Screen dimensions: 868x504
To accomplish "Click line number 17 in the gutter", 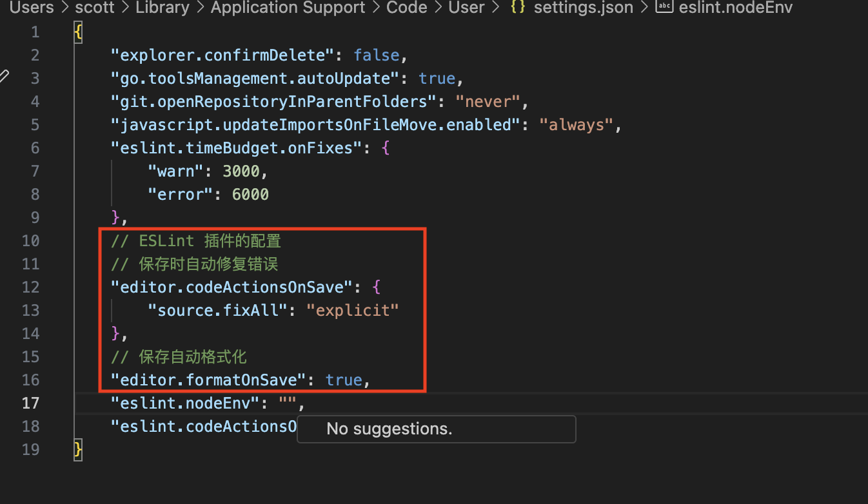I will pyautogui.click(x=30, y=403).
